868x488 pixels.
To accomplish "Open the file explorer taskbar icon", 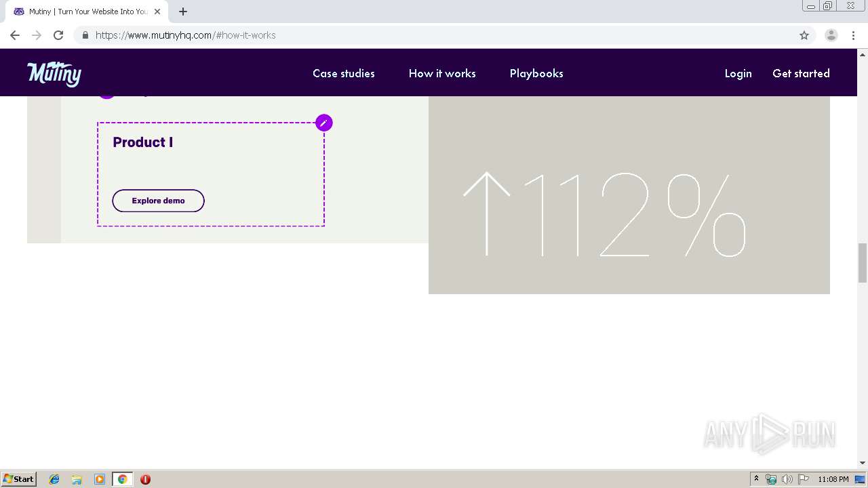I will click(x=77, y=479).
